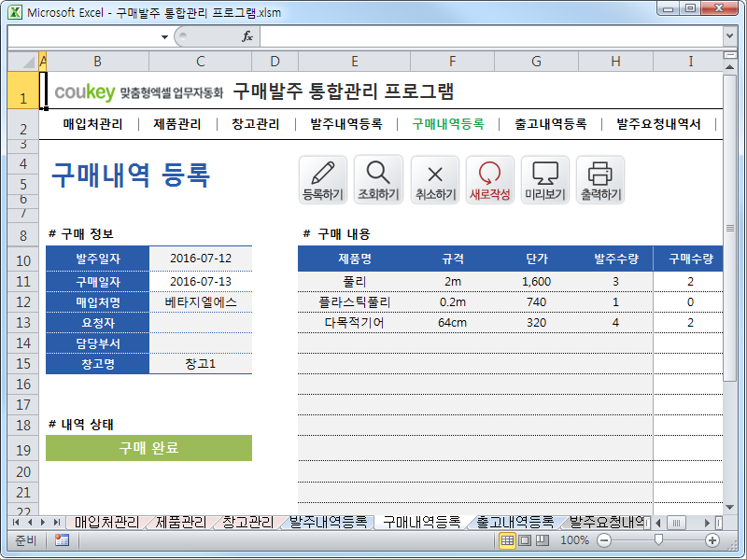Switch to Page Break Preview icon
The image size is (747, 560).
(543, 540)
